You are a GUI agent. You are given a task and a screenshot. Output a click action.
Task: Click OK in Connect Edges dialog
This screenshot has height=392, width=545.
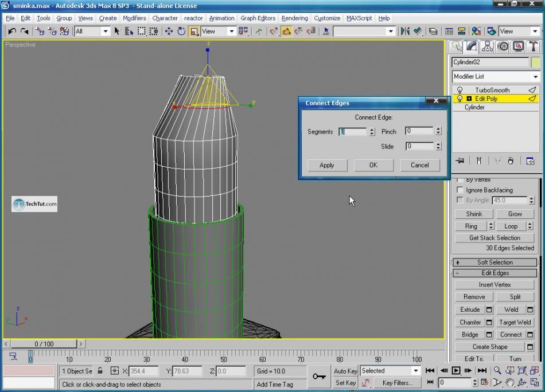(x=373, y=165)
